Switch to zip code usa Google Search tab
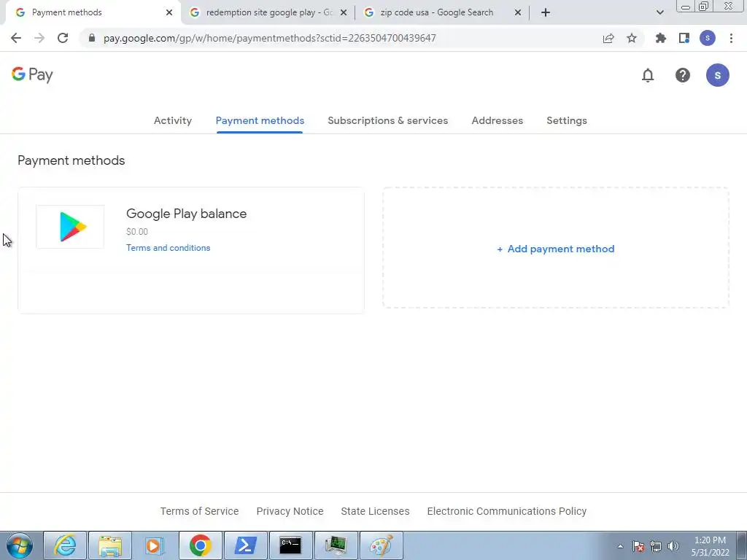This screenshot has width=747, height=560. tap(436, 12)
